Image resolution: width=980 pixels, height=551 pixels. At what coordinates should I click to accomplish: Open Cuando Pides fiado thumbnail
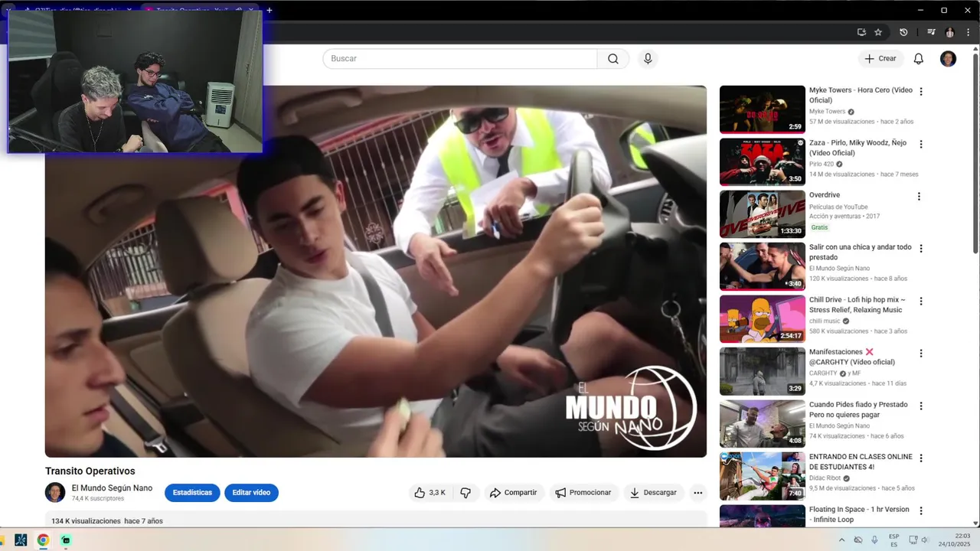763,424
